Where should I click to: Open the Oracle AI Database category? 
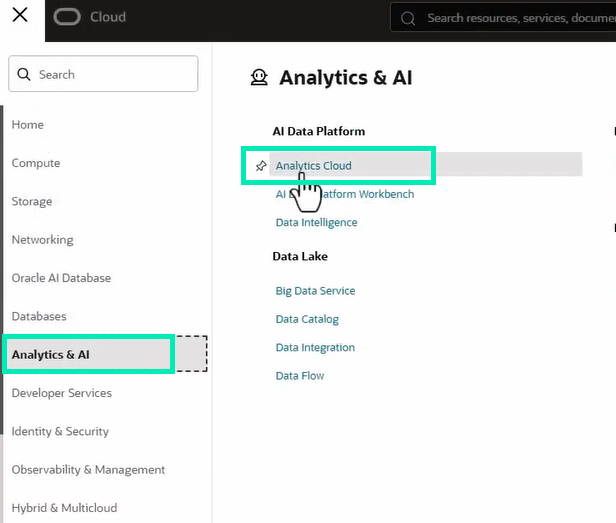click(x=61, y=278)
